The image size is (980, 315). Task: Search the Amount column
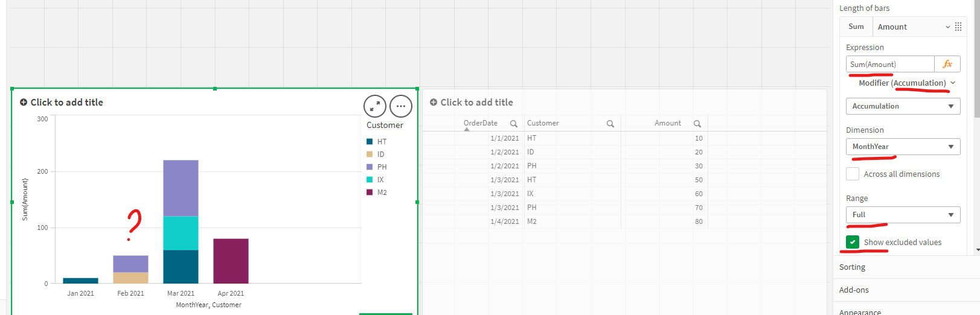click(x=697, y=124)
